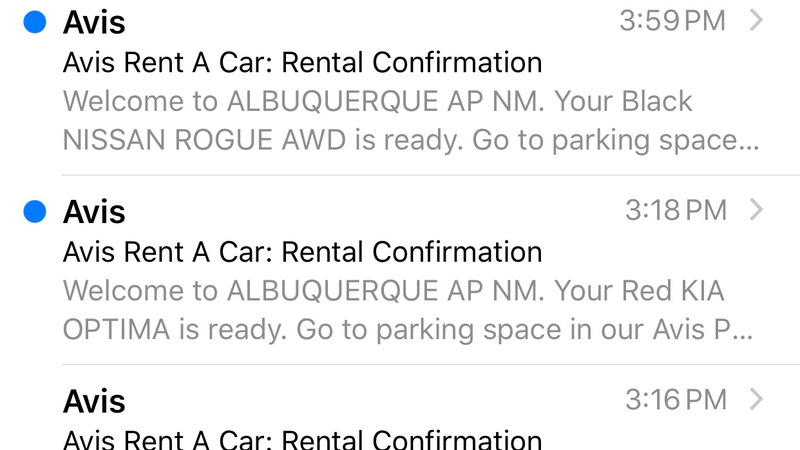The width and height of the screenshot is (800, 450).
Task: Select the Avis sender name on the 3:16 PM email
Action: [94, 401]
